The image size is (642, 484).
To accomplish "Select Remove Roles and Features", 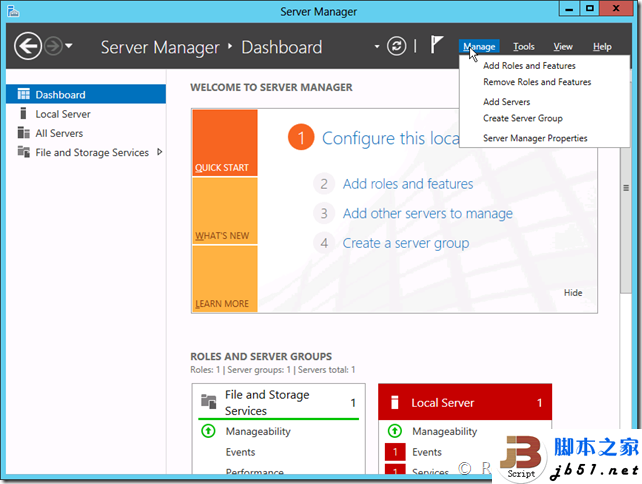I will coord(537,82).
